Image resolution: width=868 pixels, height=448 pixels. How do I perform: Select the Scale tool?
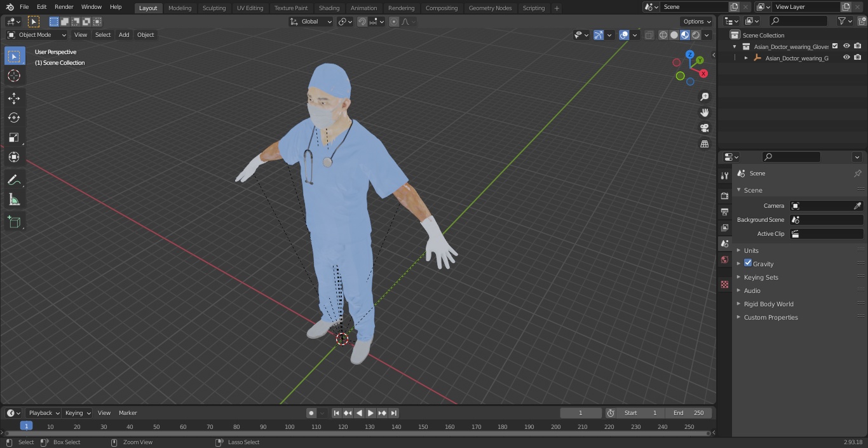(14, 137)
